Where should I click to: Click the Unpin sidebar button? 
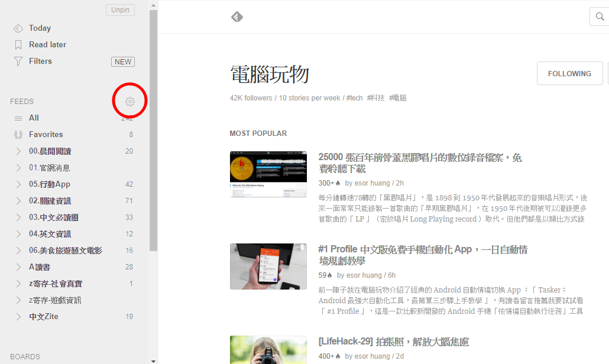coord(121,9)
